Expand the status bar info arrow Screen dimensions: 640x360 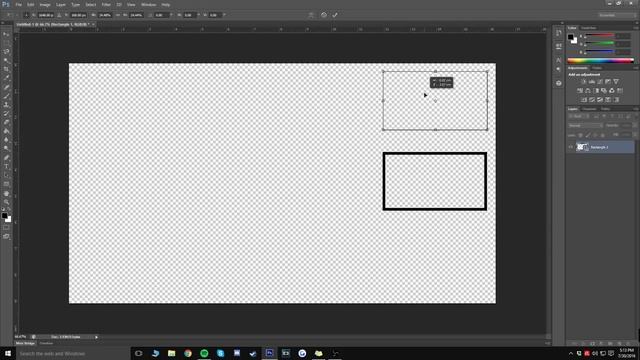96,337
